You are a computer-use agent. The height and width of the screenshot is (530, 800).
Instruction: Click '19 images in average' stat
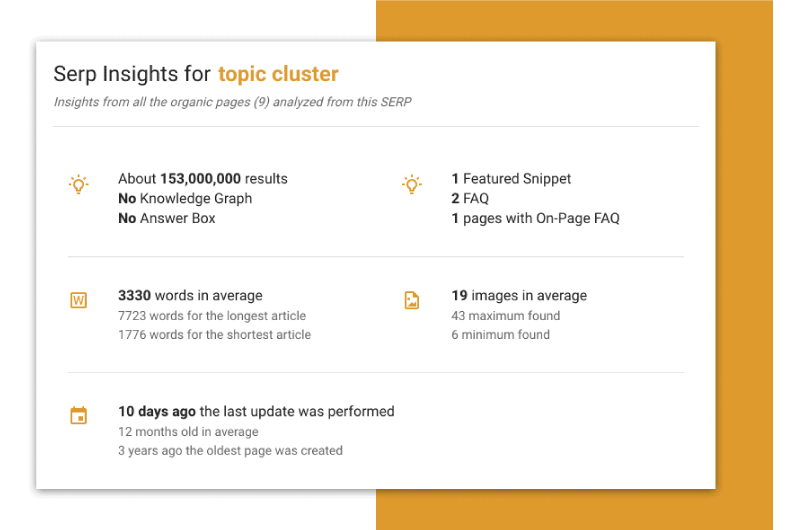(519, 295)
